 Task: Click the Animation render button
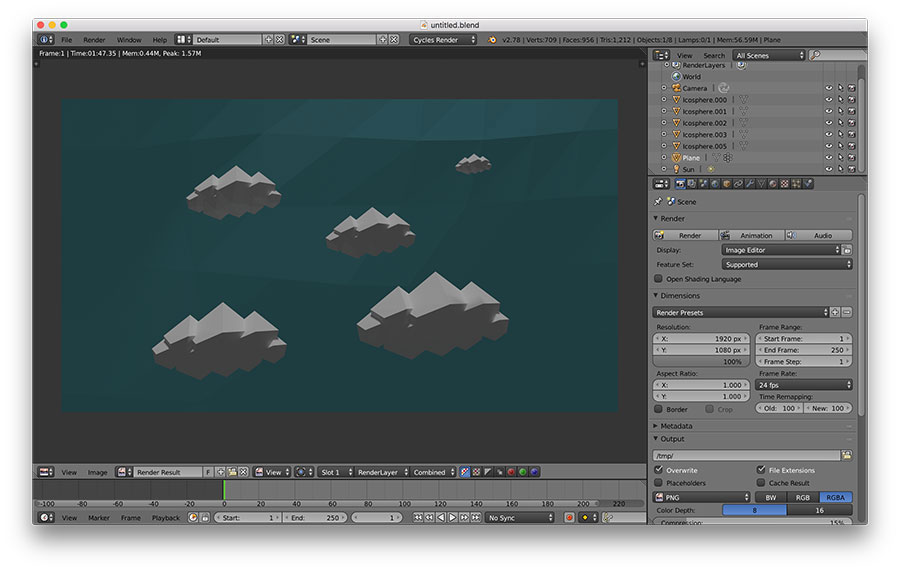(x=751, y=235)
